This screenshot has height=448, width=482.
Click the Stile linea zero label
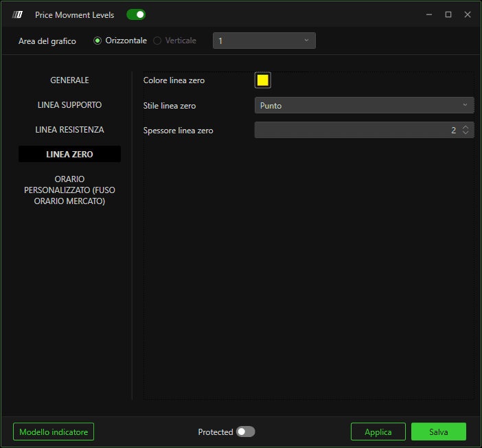click(x=170, y=106)
